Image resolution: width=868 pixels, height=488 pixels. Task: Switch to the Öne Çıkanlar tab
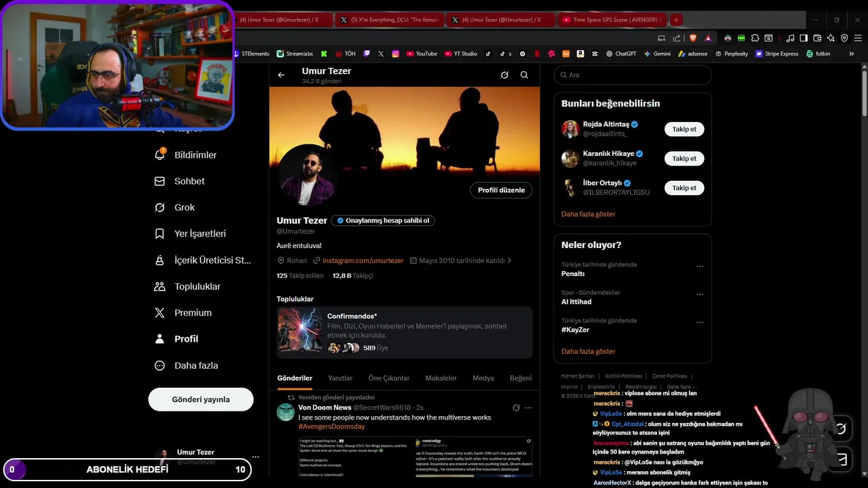point(389,378)
